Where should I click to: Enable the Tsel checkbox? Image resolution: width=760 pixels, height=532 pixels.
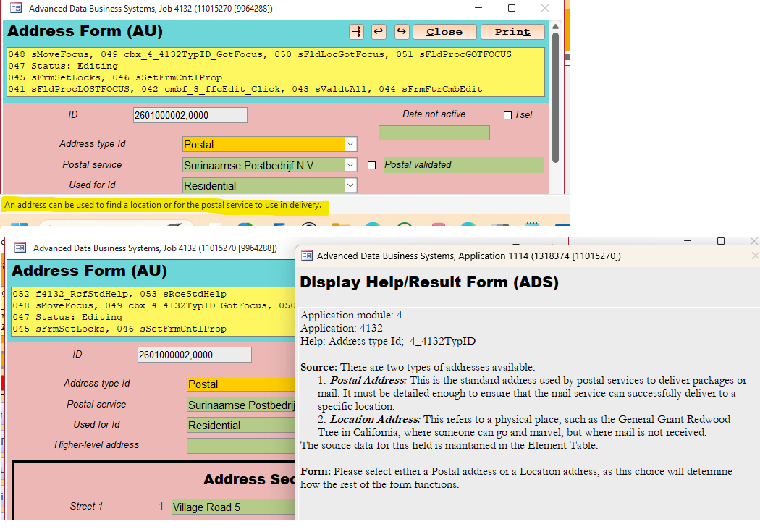(507, 115)
